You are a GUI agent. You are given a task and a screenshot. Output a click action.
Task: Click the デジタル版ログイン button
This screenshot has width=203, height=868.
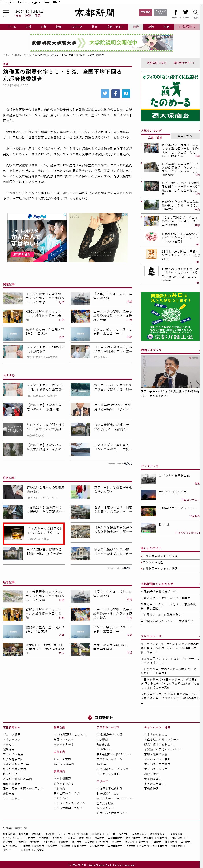click(160, 12)
